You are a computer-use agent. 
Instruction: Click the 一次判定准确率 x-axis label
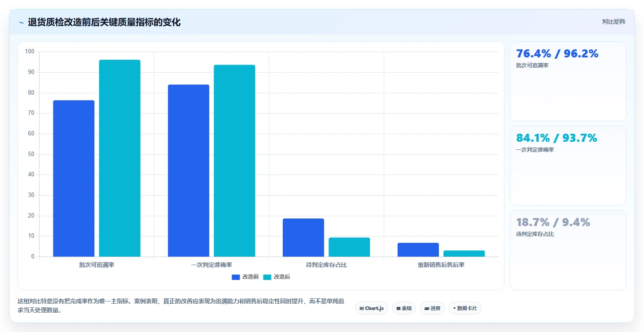(x=211, y=265)
